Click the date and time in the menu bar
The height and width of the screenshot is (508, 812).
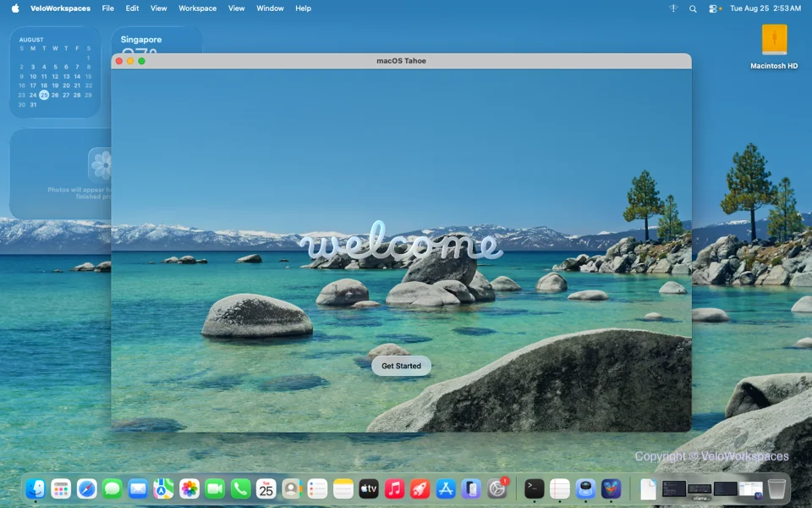765,8
